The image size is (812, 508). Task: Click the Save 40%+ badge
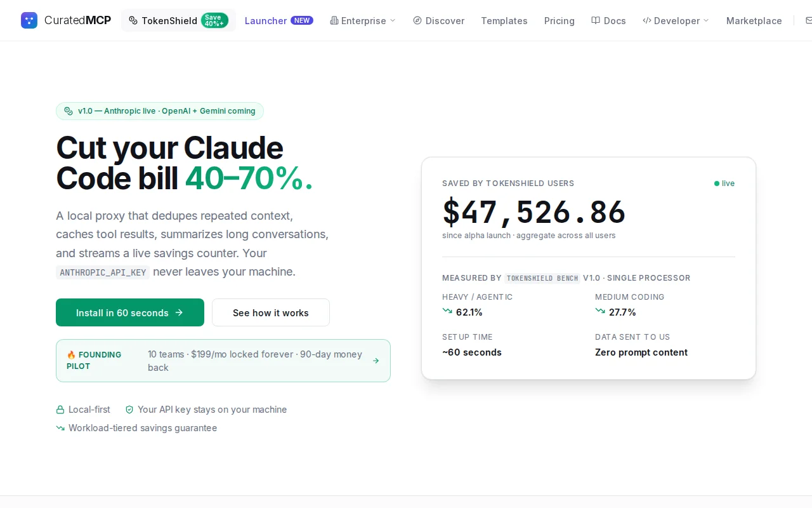pyautogui.click(x=214, y=20)
